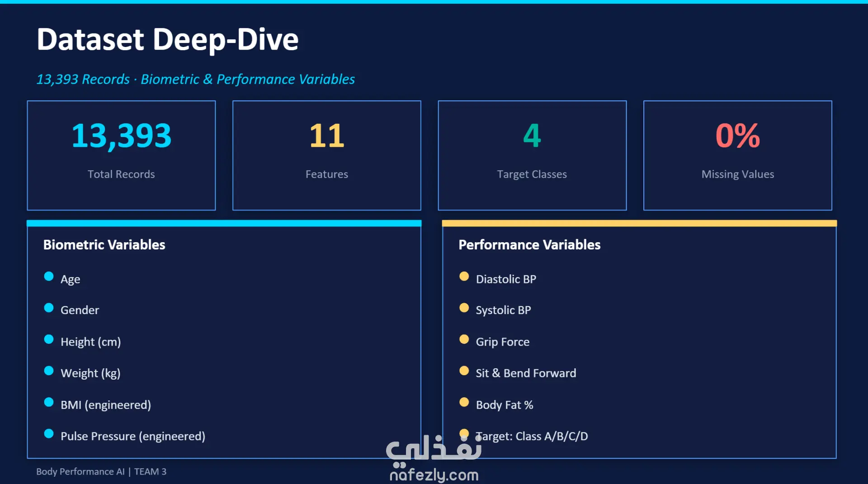This screenshot has height=484, width=868.
Task: Select Target: Class A/B/C/D item
Action: pos(532,437)
